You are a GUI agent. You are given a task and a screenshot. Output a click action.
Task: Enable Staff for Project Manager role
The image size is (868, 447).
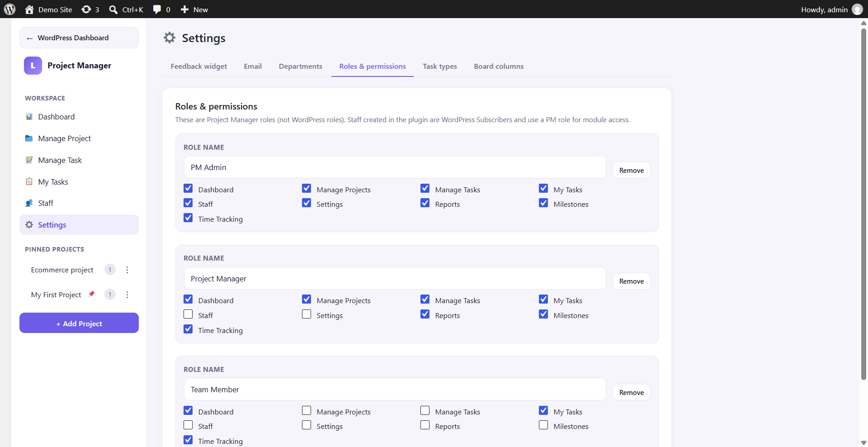(x=188, y=314)
